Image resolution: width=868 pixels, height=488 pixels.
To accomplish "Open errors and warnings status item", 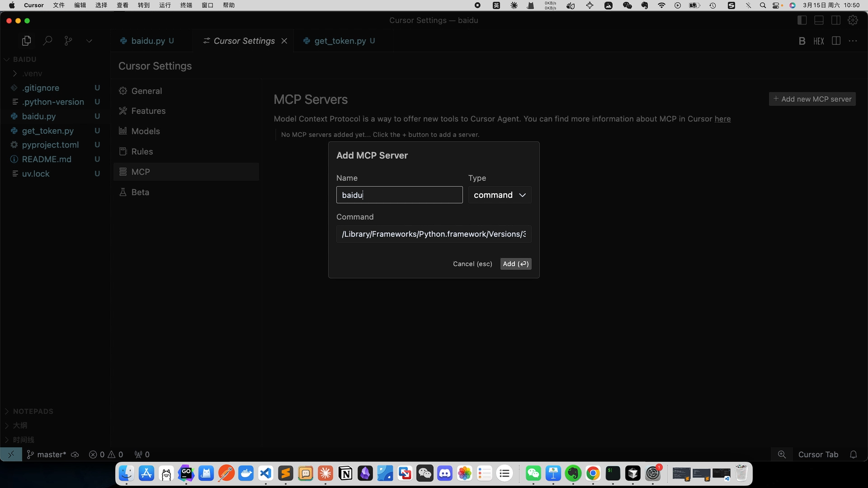I will coord(106,455).
